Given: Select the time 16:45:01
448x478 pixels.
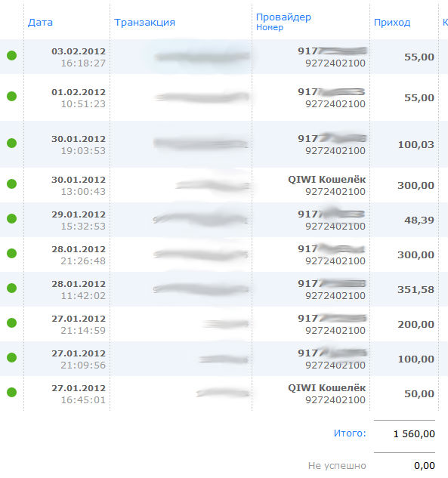Looking at the screenshot, I should pyautogui.click(x=83, y=400).
